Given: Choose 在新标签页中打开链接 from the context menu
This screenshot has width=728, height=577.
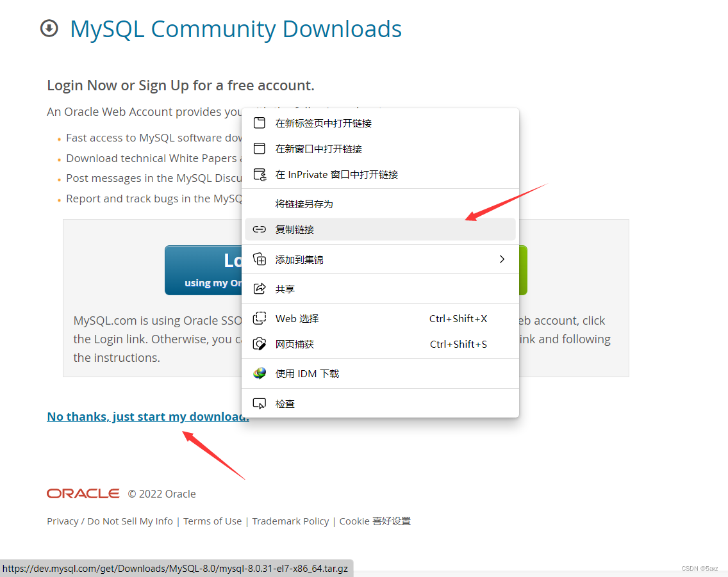Looking at the screenshot, I should 380,123.
